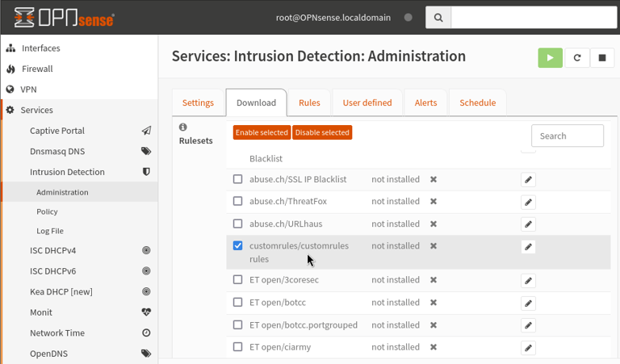Click pencil icon for ET open/botcc
The height and width of the screenshot is (364, 620).
click(528, 303)
